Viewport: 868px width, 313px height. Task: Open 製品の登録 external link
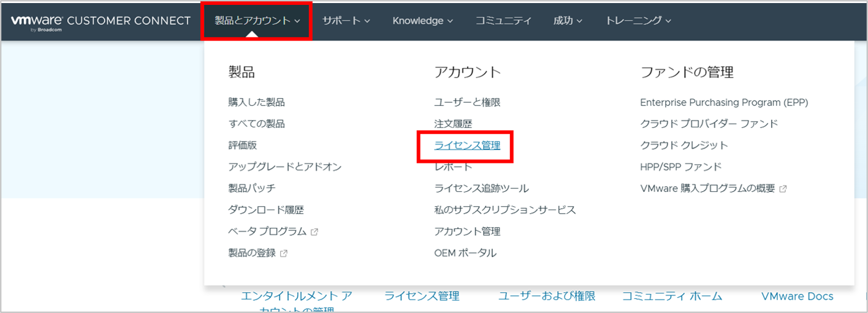(x=252, y=253)
